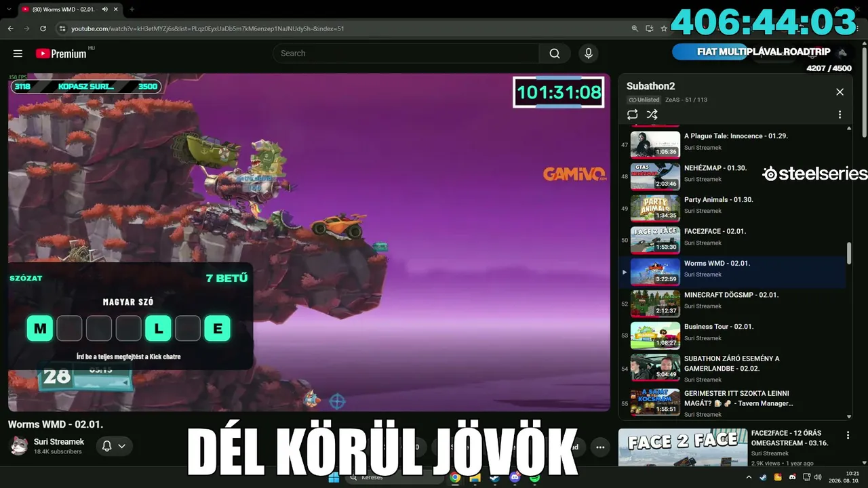Screen dimensions: 868x488
Task: Select "Worms WMD - 02.01." playlist entry title
Action: (717, 263)
